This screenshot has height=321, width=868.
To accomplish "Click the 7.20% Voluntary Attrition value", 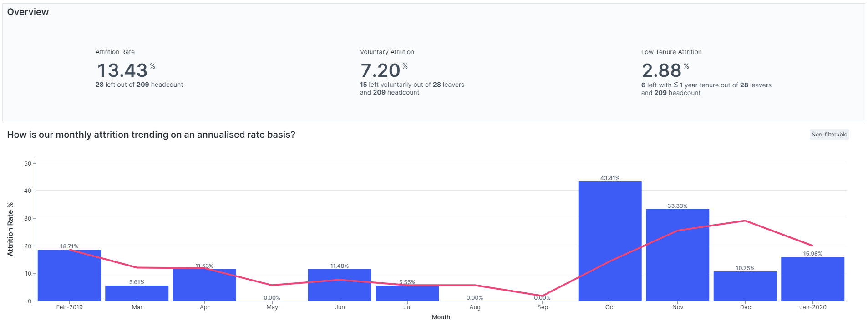I will [381, 70].
